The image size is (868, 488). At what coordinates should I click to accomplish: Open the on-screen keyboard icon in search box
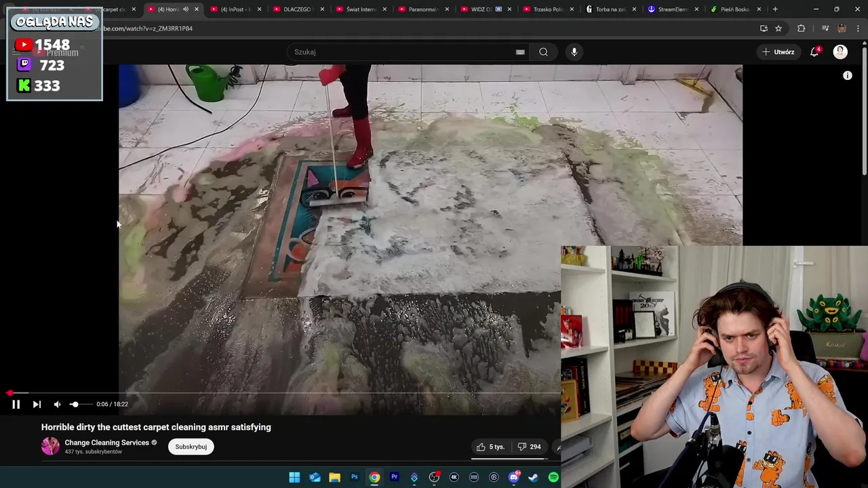pos(520,52)
